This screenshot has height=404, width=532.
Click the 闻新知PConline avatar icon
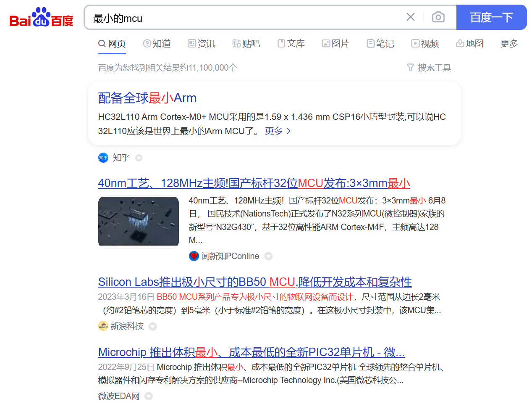click(x=194, y=256)
